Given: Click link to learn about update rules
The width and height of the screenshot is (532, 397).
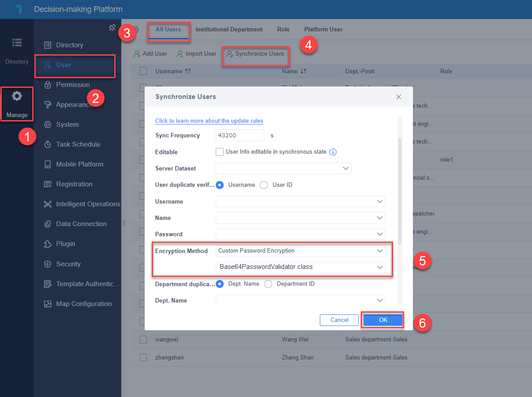Looking at the screenshot, I should tap(209, 121).
